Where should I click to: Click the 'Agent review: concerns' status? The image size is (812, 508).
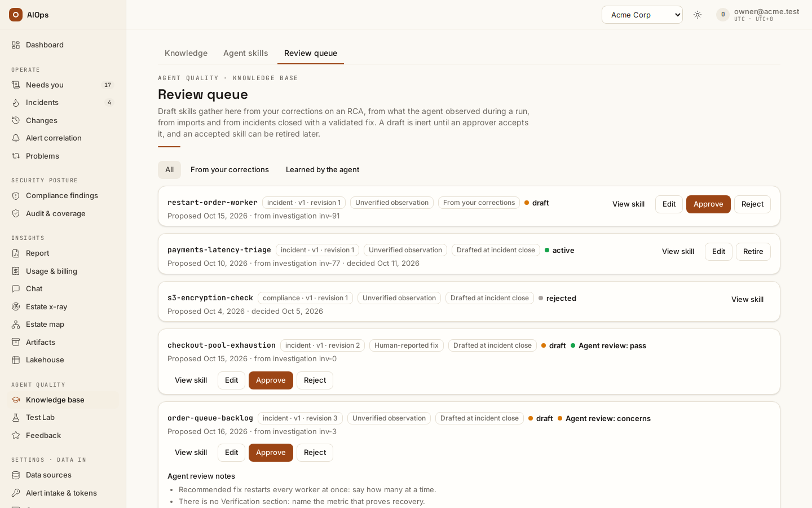coord(604,418)
